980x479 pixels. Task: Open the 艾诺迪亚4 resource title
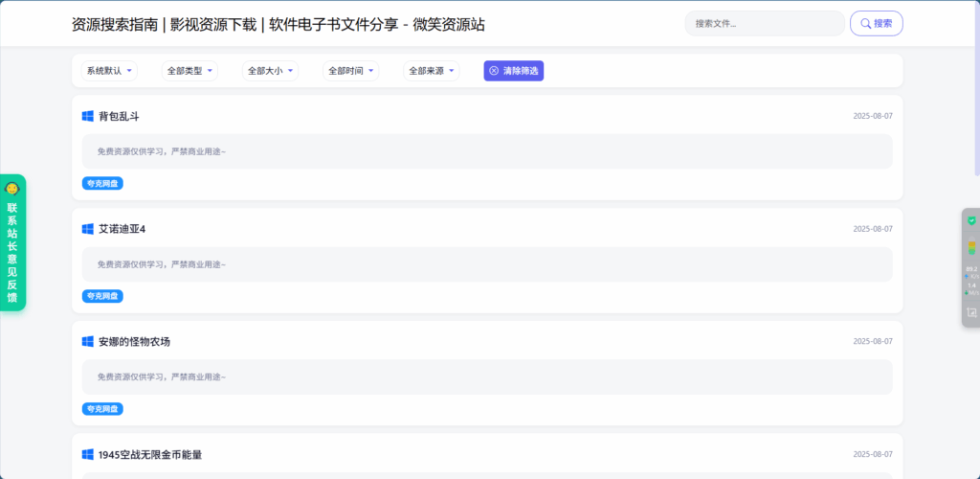[122, 229]
